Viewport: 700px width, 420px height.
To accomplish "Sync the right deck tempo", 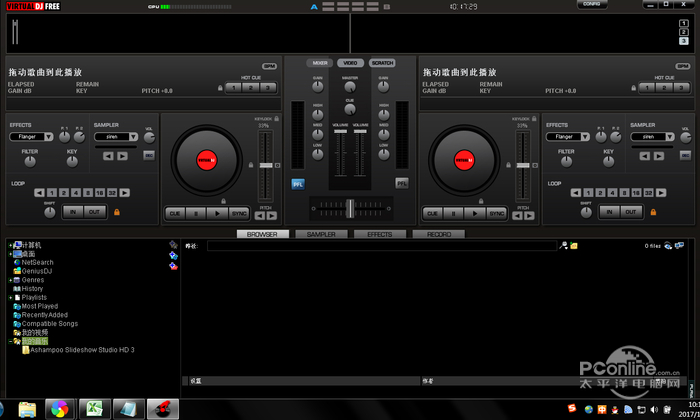I will 496,213.
